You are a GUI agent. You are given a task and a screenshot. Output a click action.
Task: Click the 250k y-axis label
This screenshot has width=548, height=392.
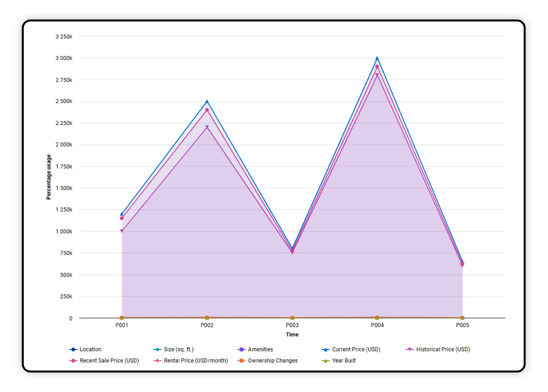click(66, 296)
